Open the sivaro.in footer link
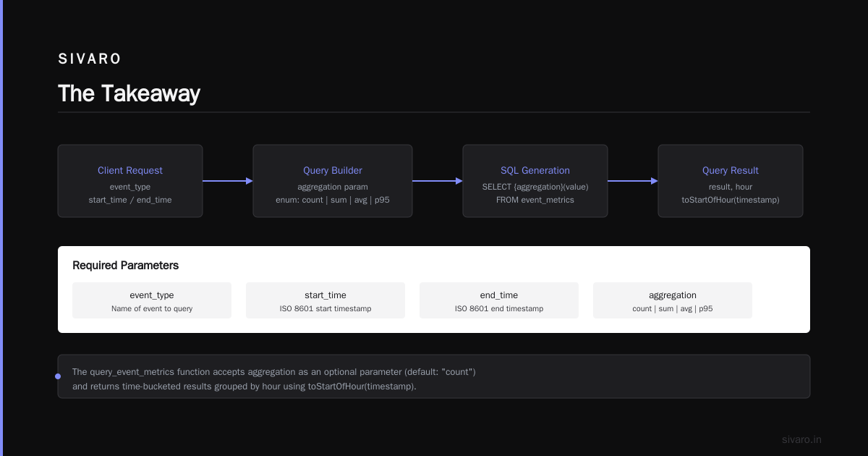This screenshot has width=868, height=456. coord(801,439)
